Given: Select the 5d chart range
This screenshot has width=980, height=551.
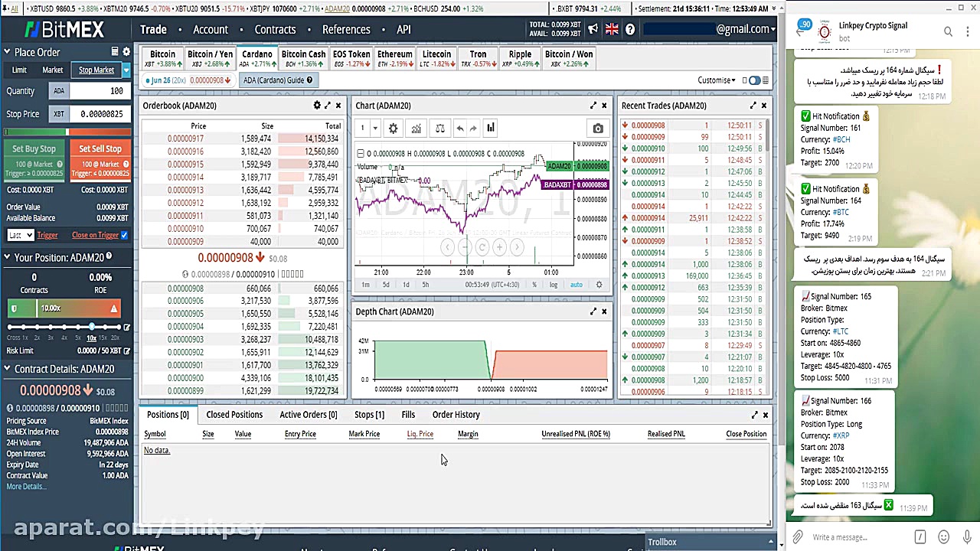Looking at the screenshot, I should pos(386,285).
